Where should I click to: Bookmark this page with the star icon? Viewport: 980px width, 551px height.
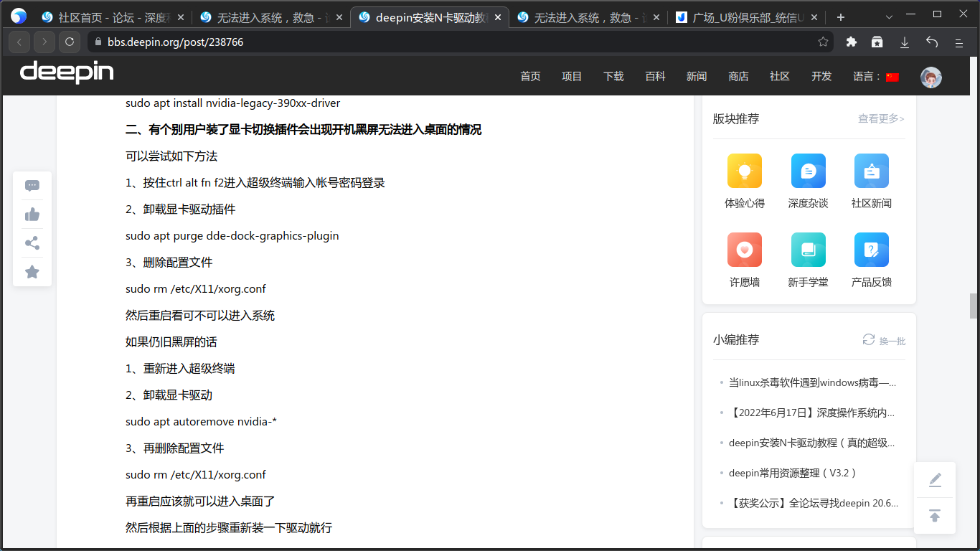tap(823, 42)
